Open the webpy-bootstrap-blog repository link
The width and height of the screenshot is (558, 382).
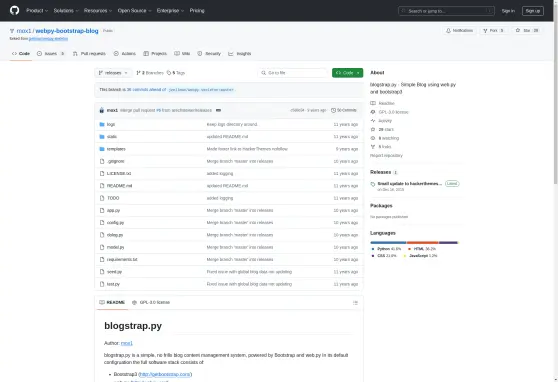click(x=67, y=31)
